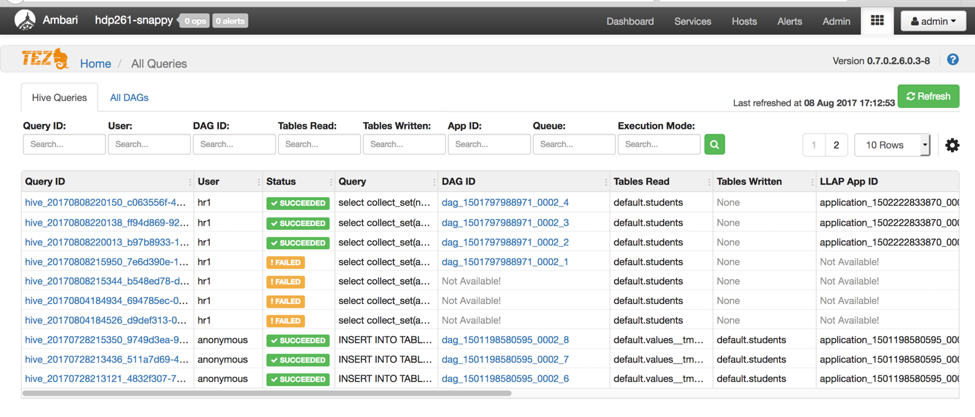
Task: Open table column settings gear icon
Action: 952,145
